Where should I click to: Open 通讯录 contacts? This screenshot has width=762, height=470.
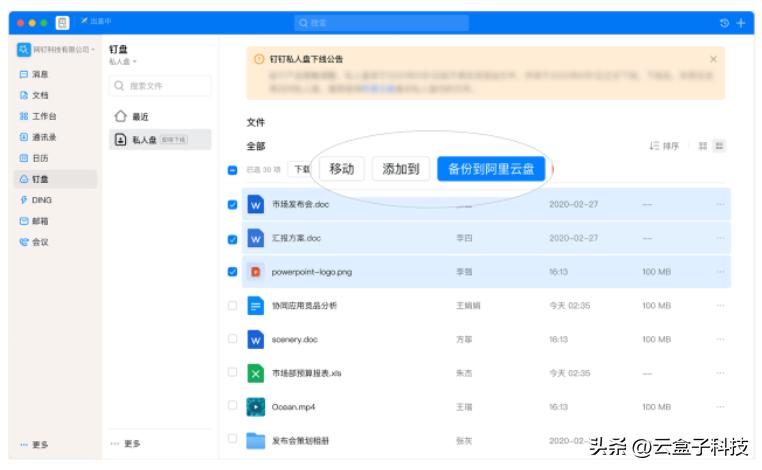tap(38, 137)
